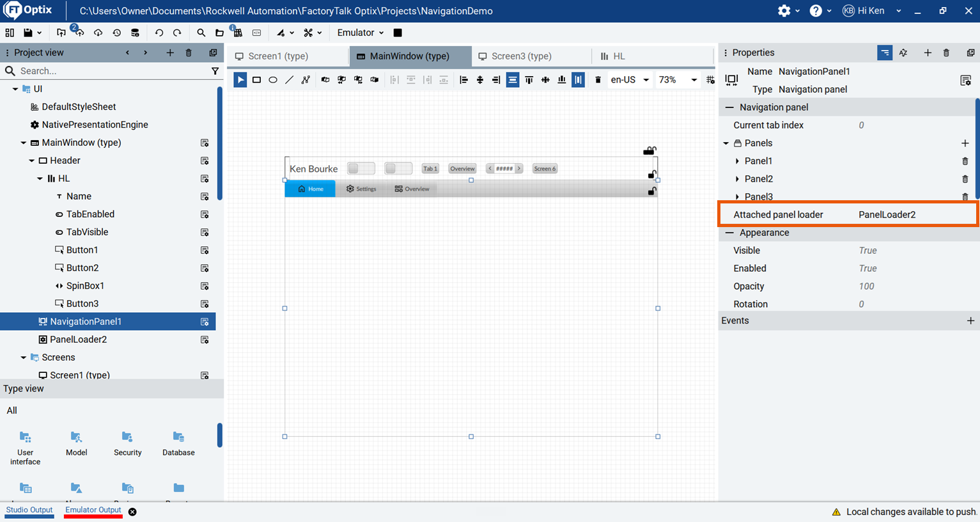Delete the selection with the editor trash icon
Screen dimensions: 980x522
click(x=598, y=80)
